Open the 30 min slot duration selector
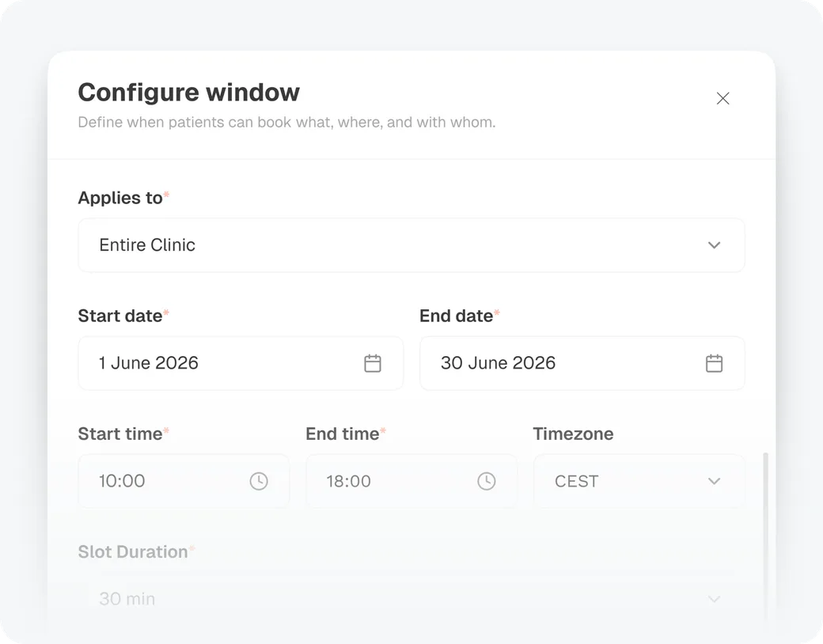Image resolution: width=823 pixels, height=644 pixels. tap(411, 599)
